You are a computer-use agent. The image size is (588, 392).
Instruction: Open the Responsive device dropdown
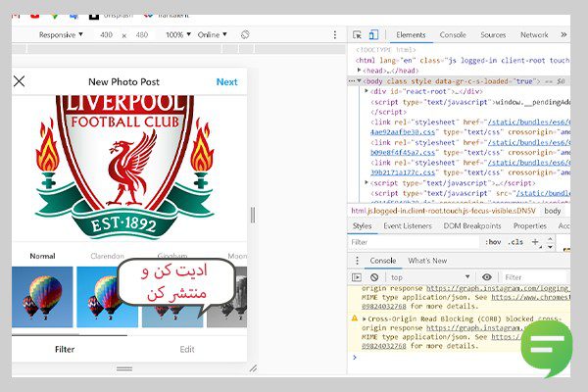click(61, 35)
